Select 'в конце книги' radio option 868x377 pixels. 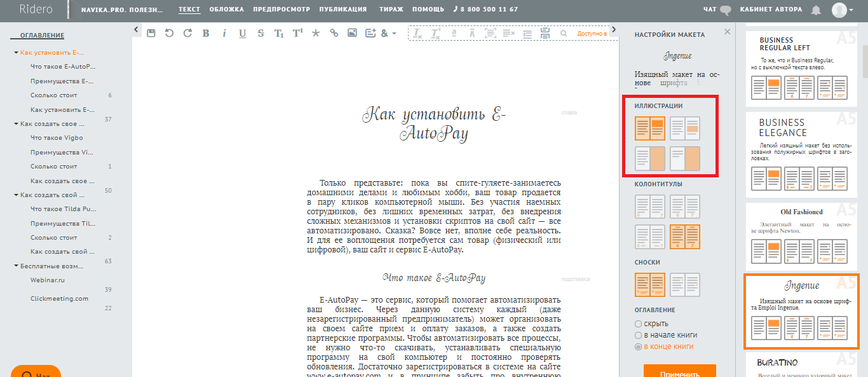(639, 346)
